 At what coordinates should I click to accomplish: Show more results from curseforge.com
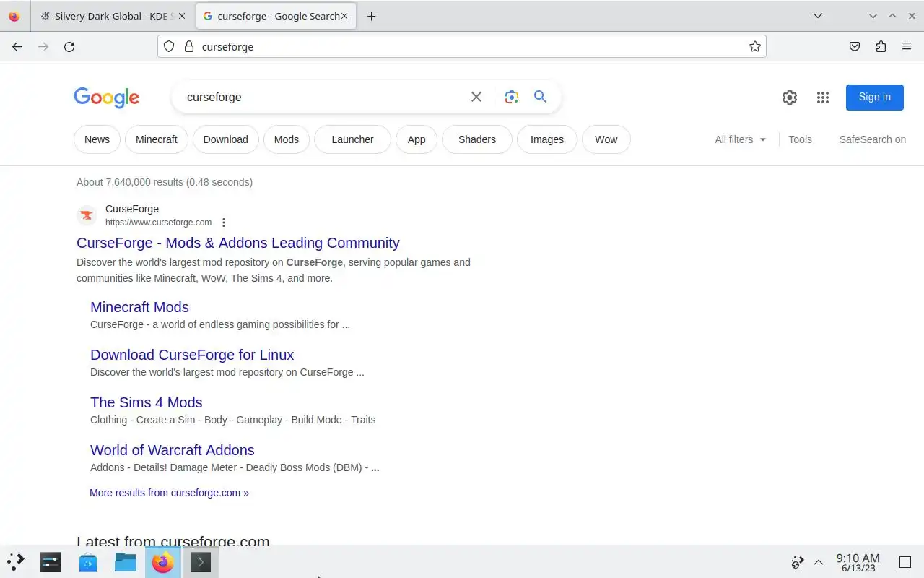pos(169,493)
